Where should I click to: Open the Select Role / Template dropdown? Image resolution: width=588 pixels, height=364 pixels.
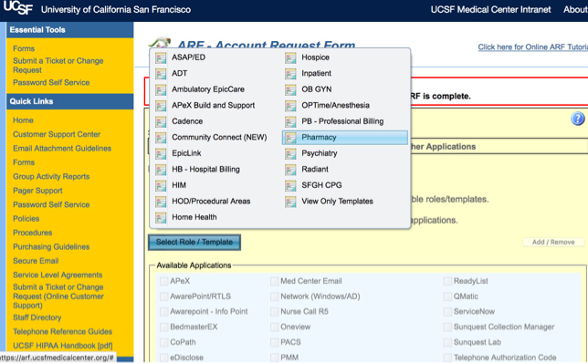tap(194, 242)
